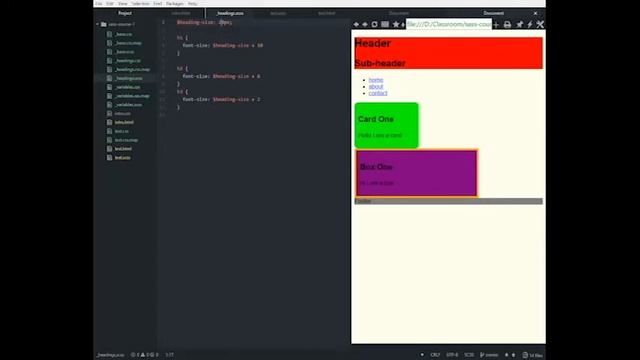Open the Find menu
The image size is (640, 360).
pos(158,4)
